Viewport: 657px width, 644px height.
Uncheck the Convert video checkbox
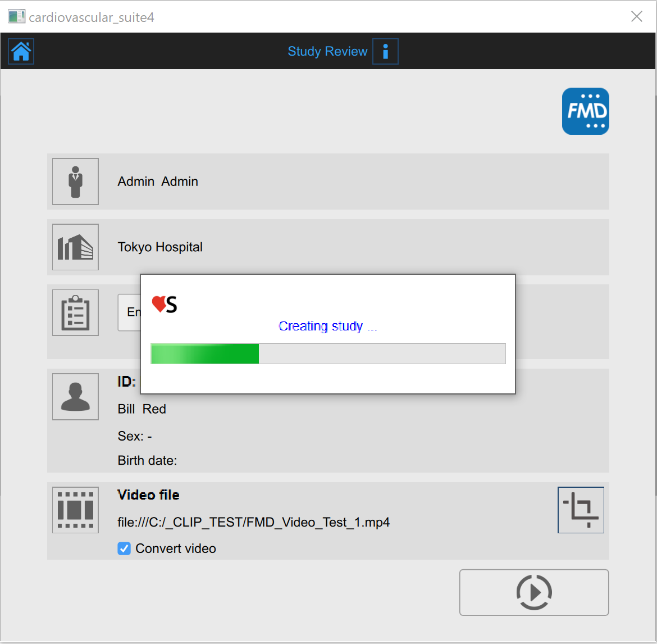point(124,548)
